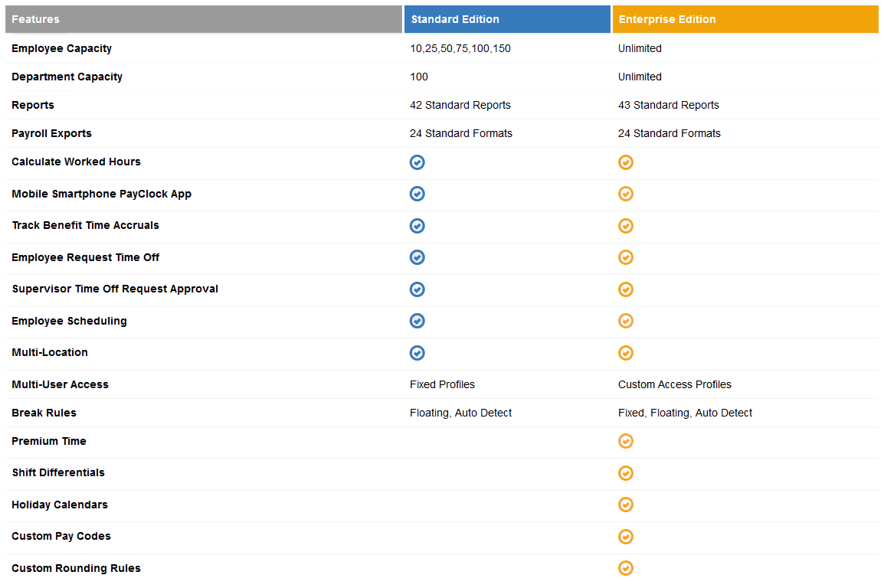884x588 pixels.
Task: Click the Shift Differentials label
Action: pyautogui.click(x=58, y=472)
